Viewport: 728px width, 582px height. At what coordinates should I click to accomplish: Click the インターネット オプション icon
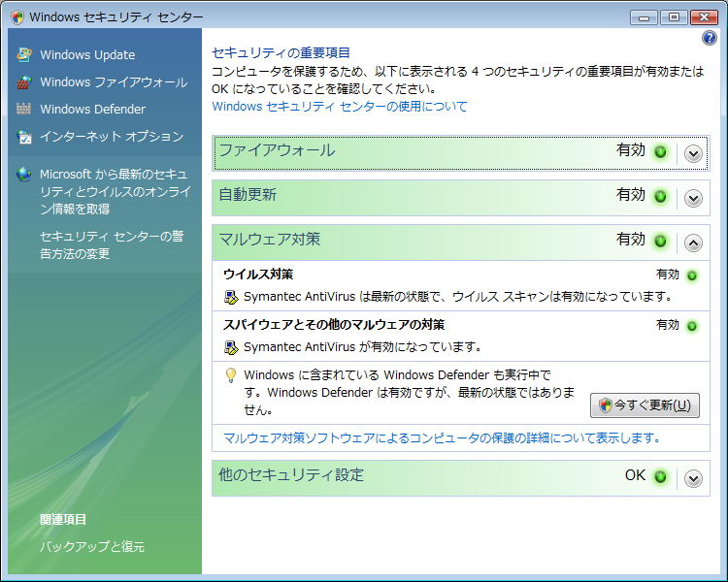point(23,137)
